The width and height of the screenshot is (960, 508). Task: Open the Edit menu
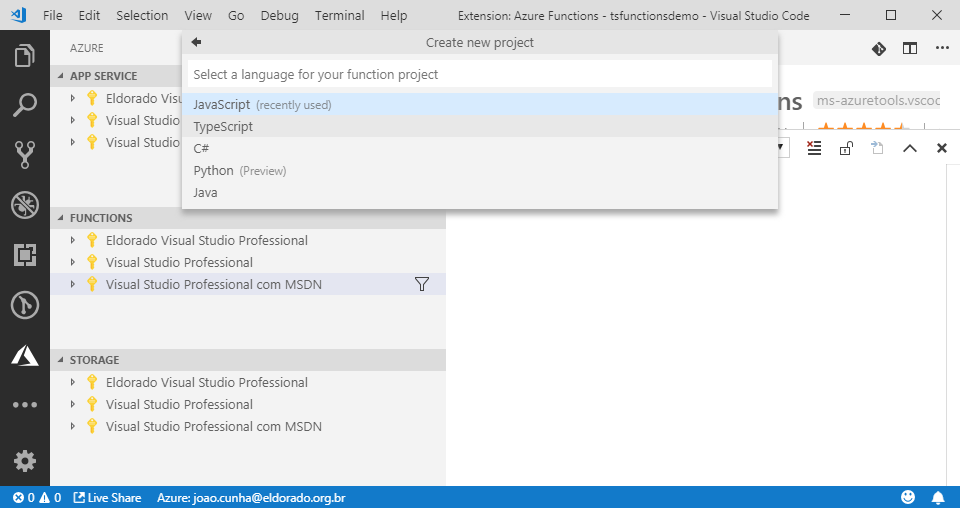pos(89,15)
